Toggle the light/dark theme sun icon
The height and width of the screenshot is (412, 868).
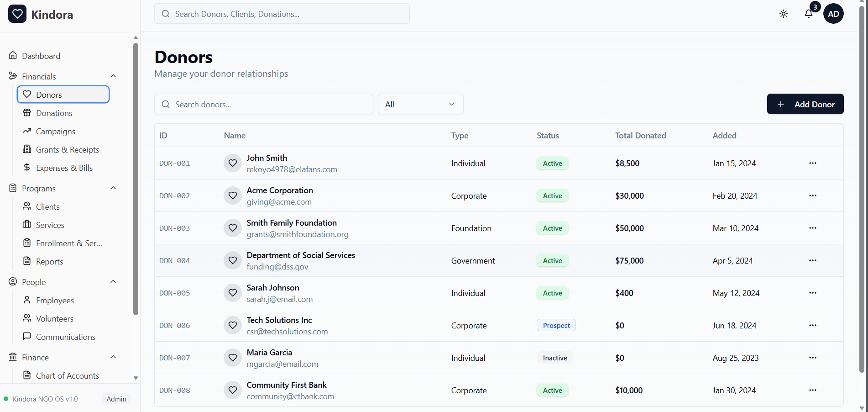(x=784, y=14)
